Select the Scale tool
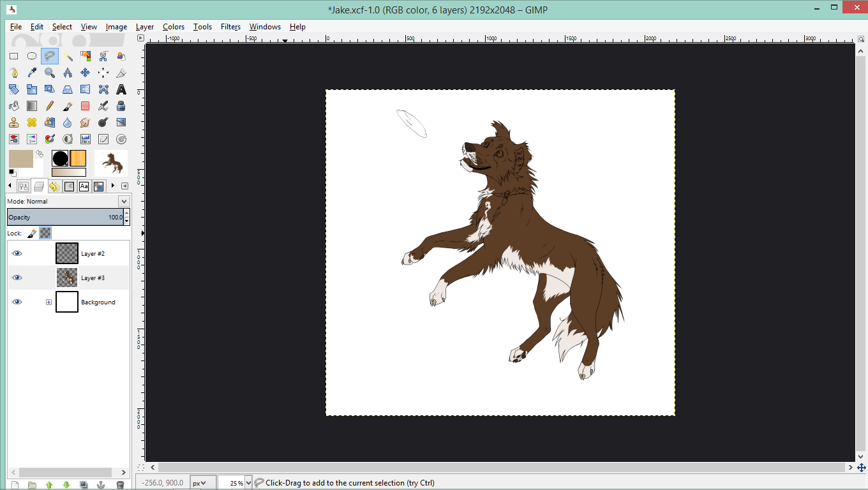The width and height of the screenshot is (868, 490). [31, 89]
